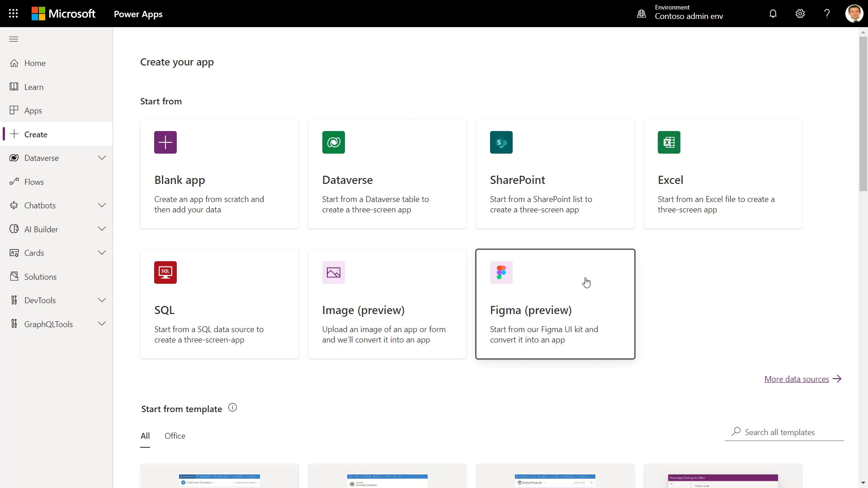Open the purple Office training template thumbnail

(723, 476)
